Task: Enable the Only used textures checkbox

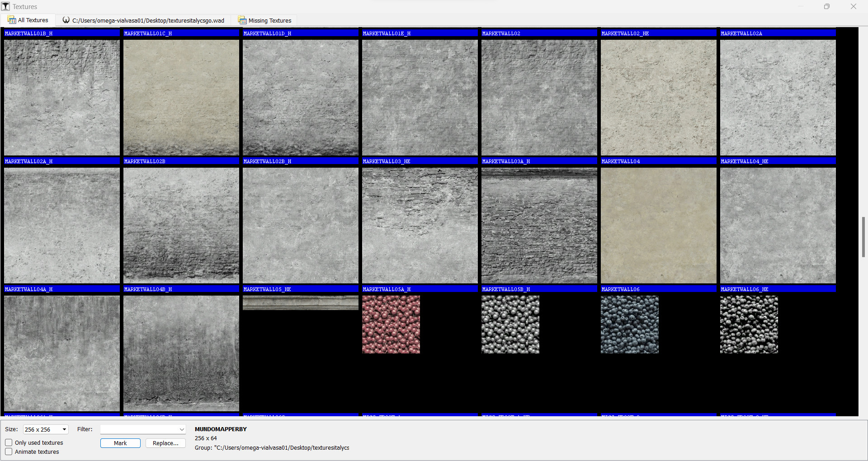Action: click(9, 442)
